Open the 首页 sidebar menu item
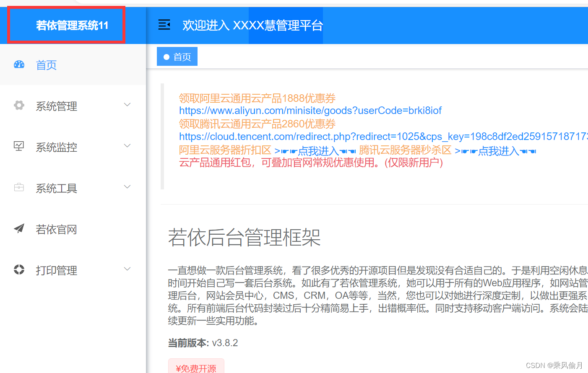This screenshot has width=588, height=373. click(x=73, y=65)
